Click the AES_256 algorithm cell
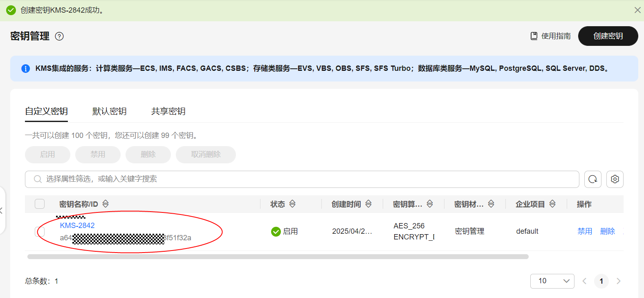The image size is (644, 298). pyautogui.click(x=409, y=226)
